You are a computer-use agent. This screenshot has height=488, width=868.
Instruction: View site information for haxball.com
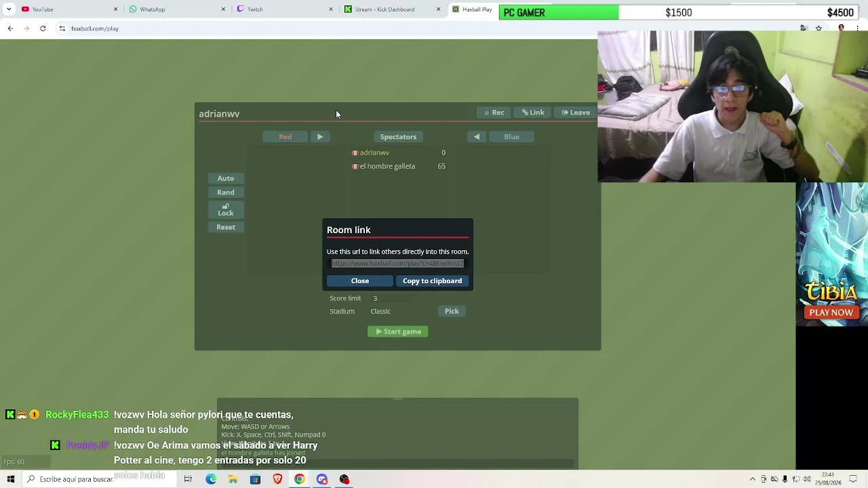62,28
